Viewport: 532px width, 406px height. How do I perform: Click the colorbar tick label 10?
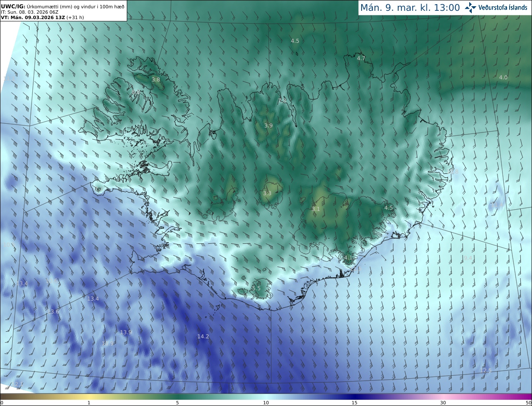click(x=266, y=403)
